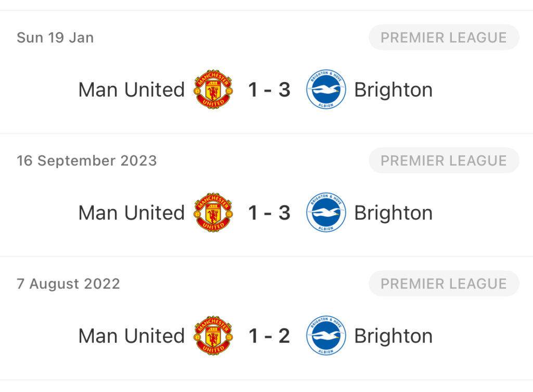Click Brighton crest in 7 August 2022 match

tap(326, 336)
